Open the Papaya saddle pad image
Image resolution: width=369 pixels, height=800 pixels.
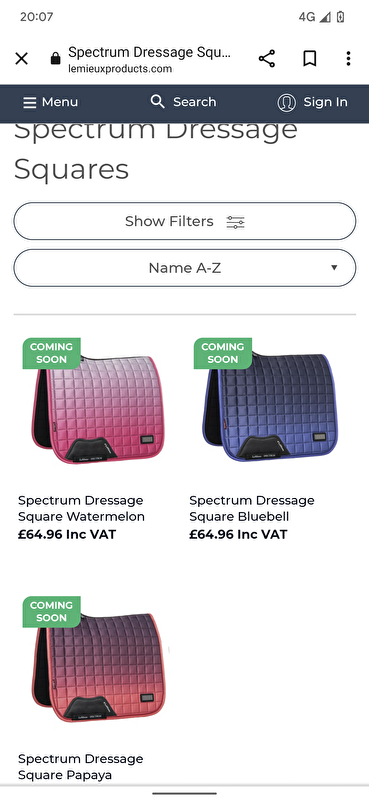tap(99, 665)
